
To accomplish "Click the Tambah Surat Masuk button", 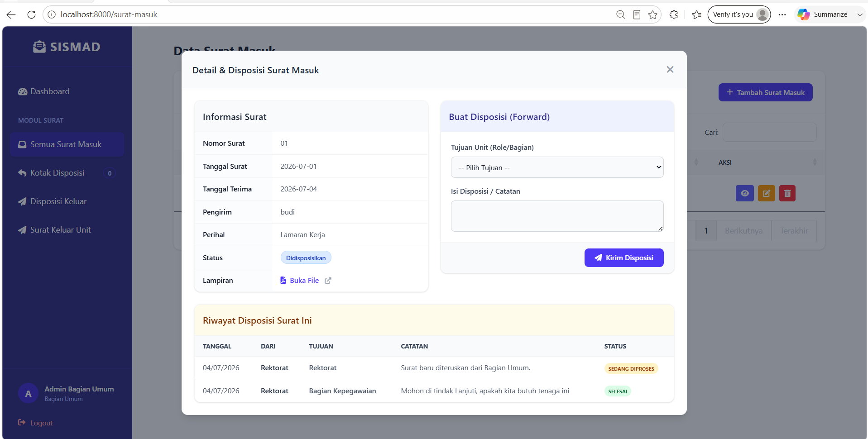I will (x=765, y=92).
